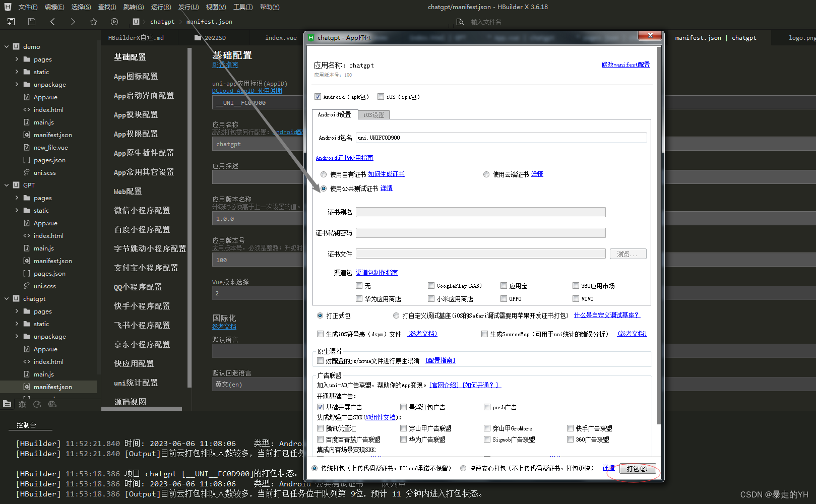Viewport: 816px width, 504px height.
Task: Click the save icon in the toolbar
Action: [x=31, y=22]
